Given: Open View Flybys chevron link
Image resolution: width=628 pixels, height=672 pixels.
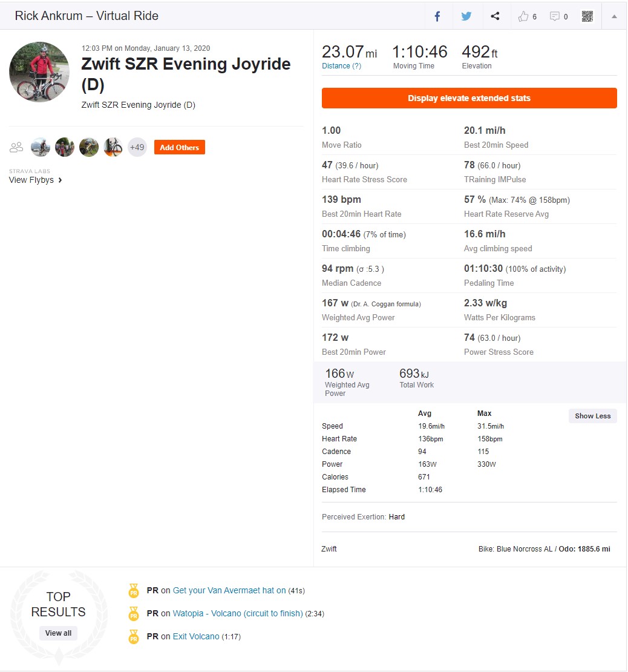Looking at the screenshot, I should tap(36, 180).
